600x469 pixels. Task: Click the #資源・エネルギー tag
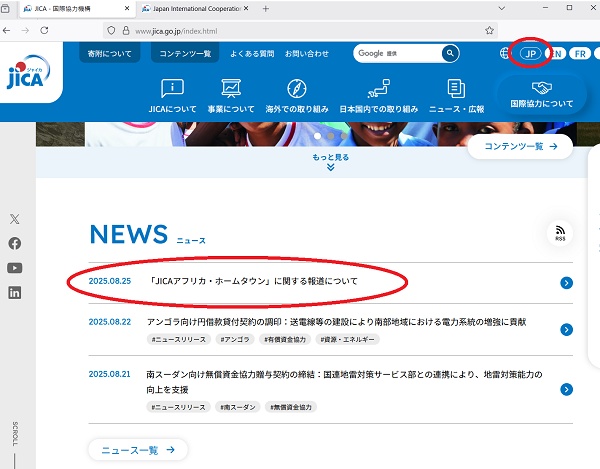347,339
